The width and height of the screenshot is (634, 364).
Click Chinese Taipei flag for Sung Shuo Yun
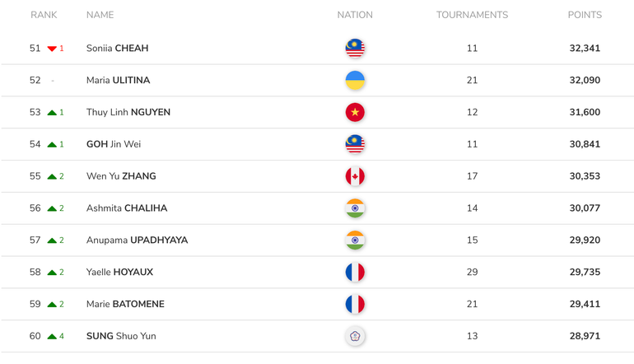355,336
